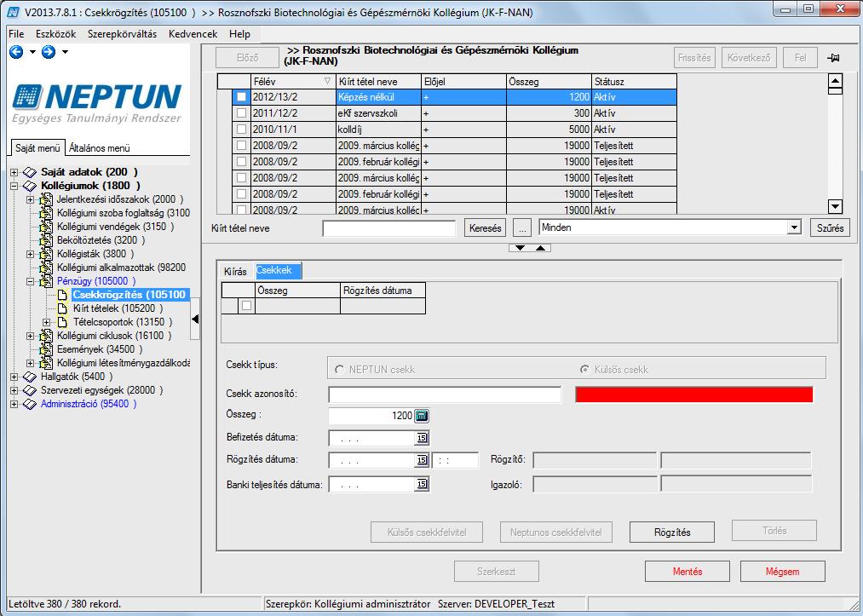Click the Kollégisták (3800) tree icon
This screenshot has height=616, width=863.
46,255
